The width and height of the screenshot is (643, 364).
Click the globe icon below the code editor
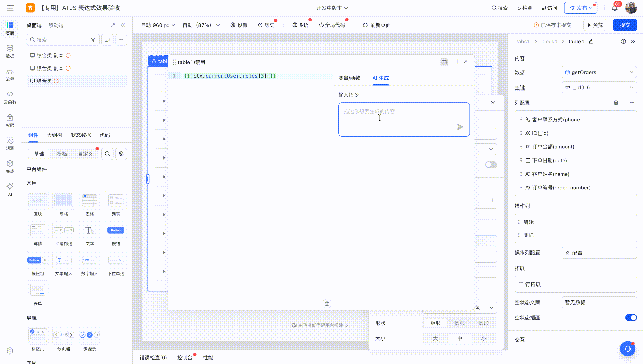[x=327, y=304]
